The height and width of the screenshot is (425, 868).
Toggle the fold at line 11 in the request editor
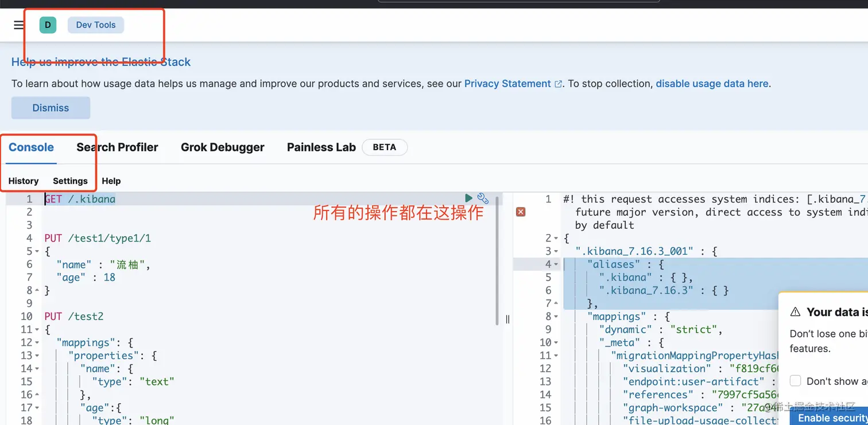point(37,330)
